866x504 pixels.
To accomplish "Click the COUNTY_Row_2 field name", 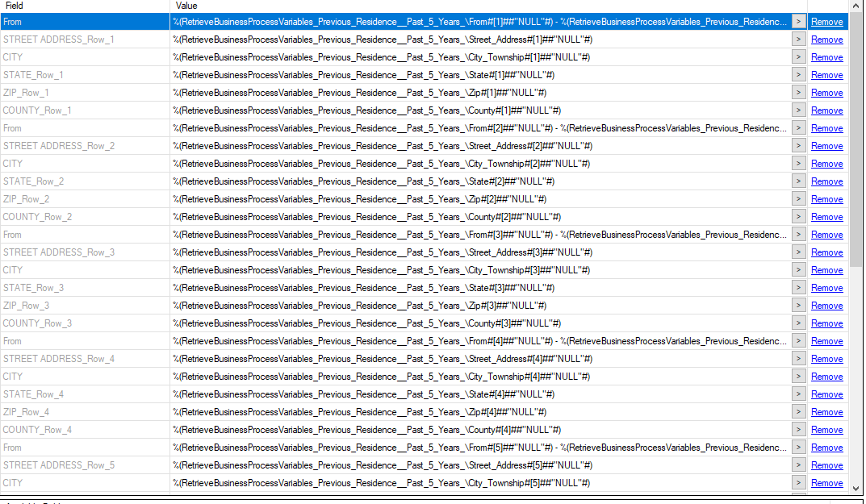I will (x=37, y=217).
